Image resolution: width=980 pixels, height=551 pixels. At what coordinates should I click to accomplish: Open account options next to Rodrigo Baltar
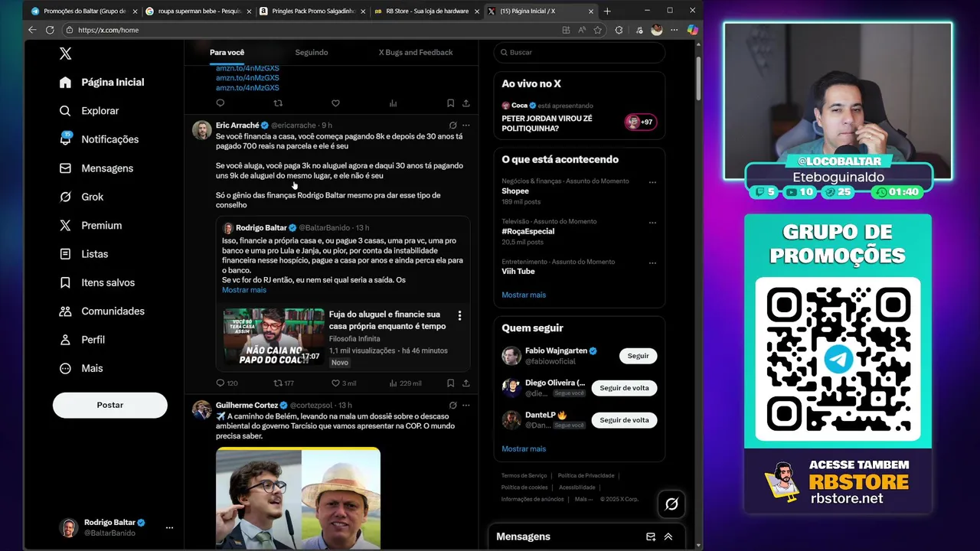pyautogui.click(x=169, y=527)
